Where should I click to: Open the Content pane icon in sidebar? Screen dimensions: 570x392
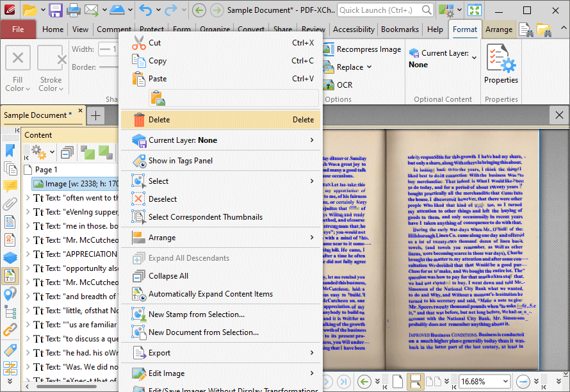point(10,276)
